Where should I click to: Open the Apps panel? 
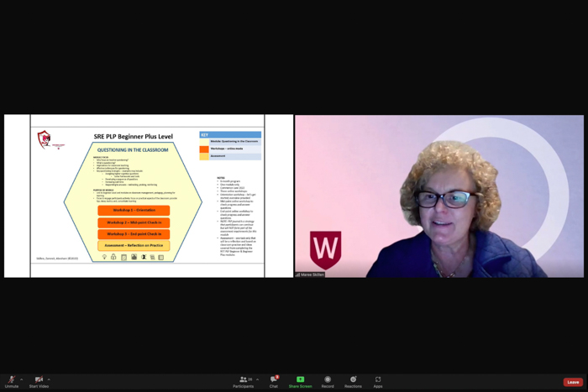coord(378,382)
